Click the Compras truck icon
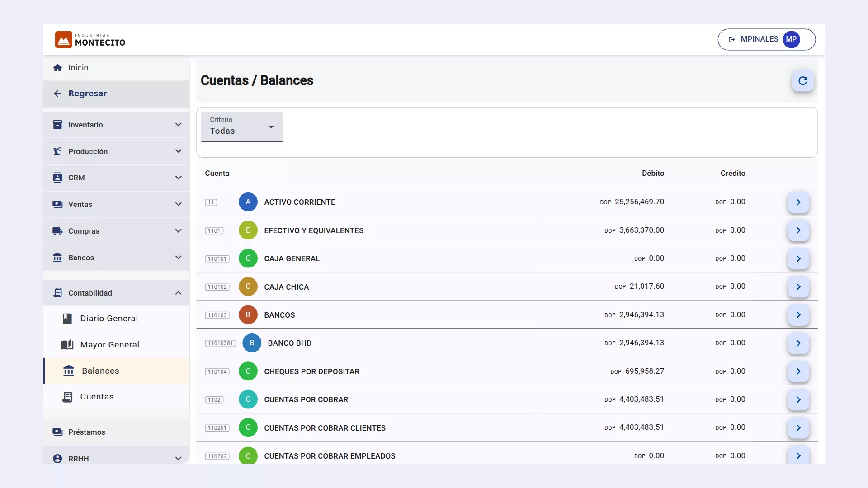This screenshot has height=488, width=868. (x=57, y=231)
